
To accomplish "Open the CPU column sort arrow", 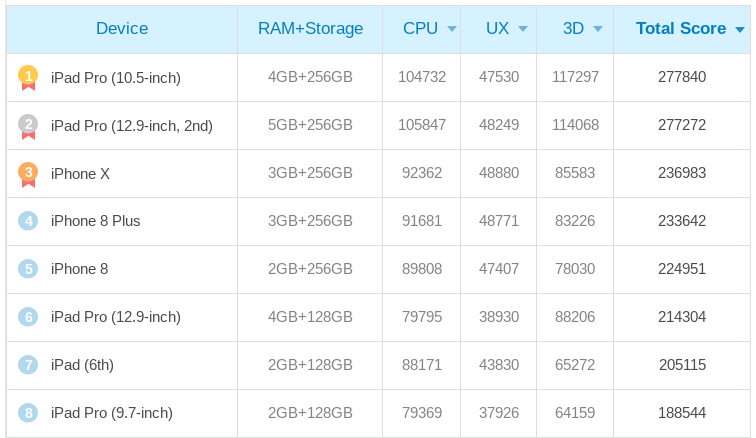I will 452,29.
